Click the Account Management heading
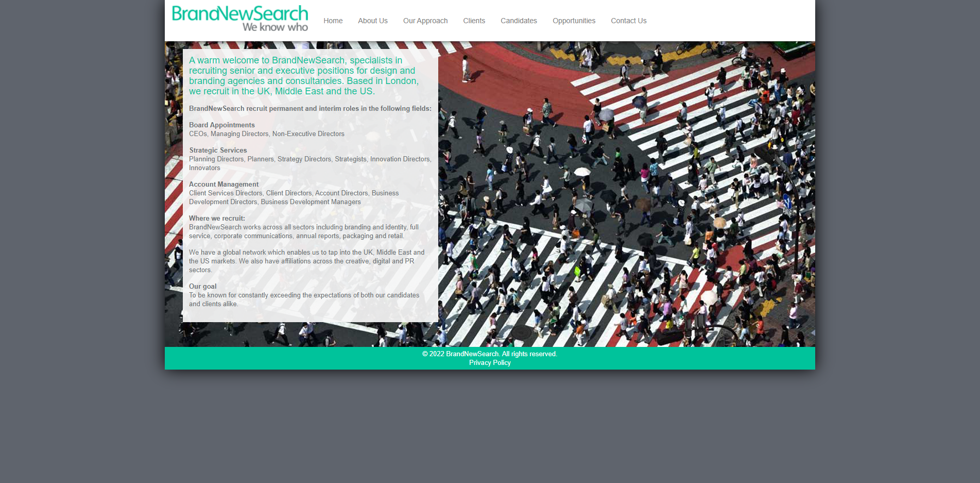 pyautogui.click(x=223, y=185)
